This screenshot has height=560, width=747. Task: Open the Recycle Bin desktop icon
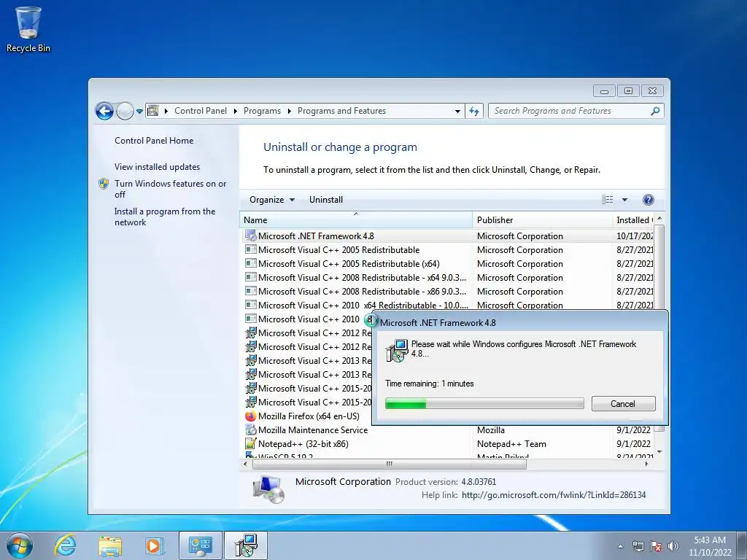tap(28, 29)
